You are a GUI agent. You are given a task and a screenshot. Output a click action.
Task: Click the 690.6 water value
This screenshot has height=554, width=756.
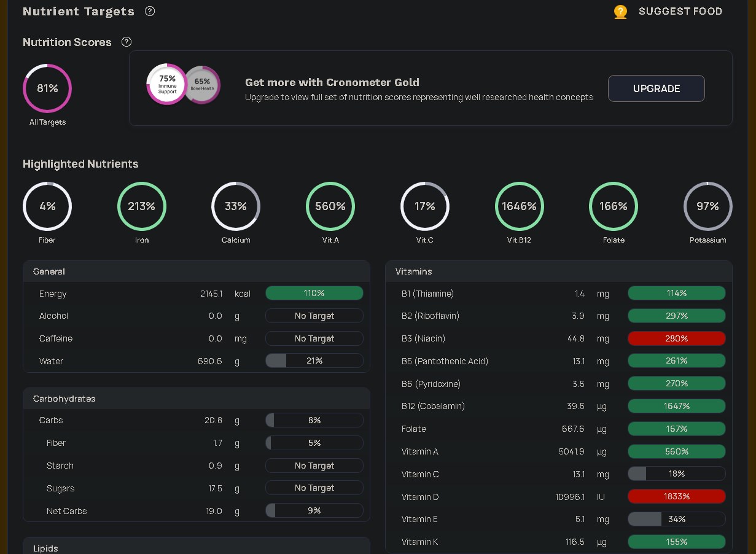point(210,361)
